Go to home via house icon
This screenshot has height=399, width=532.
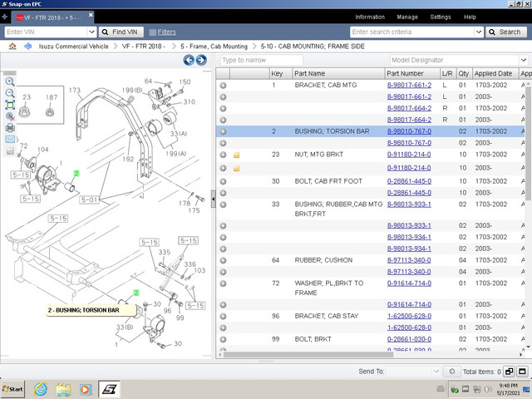coord(12,47)
